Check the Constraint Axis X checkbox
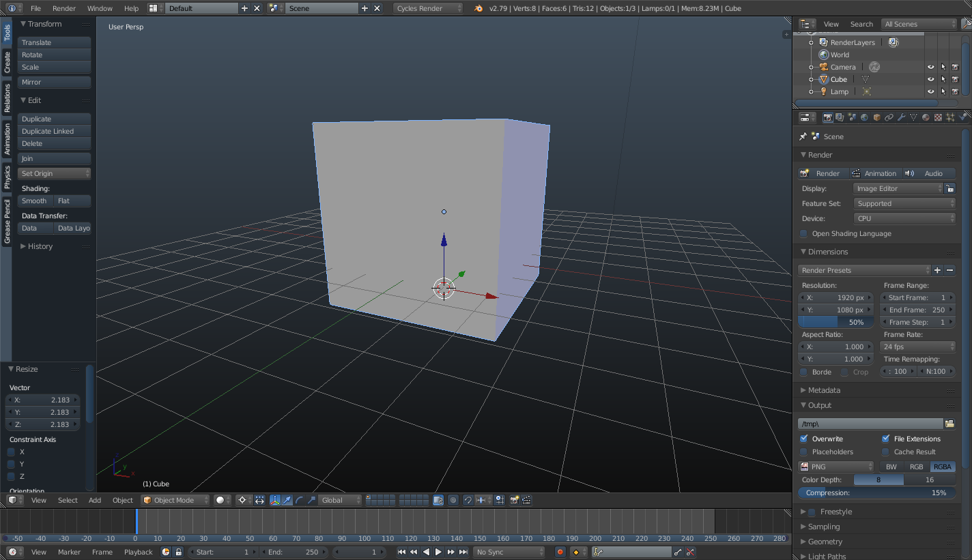The width and height of the screenshot is (972, 560). click(x=11, y=452)
